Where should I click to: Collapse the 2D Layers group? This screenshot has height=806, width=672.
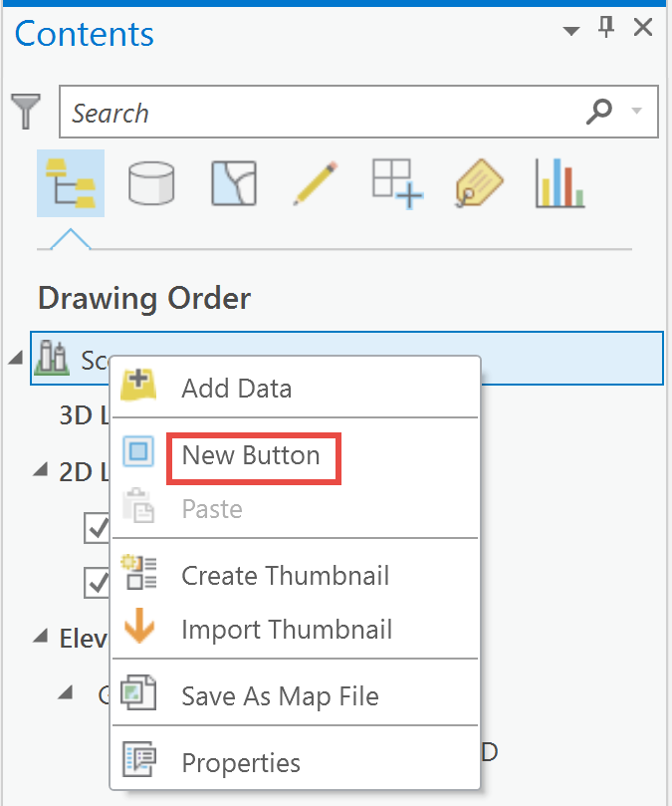click(42, 470)
